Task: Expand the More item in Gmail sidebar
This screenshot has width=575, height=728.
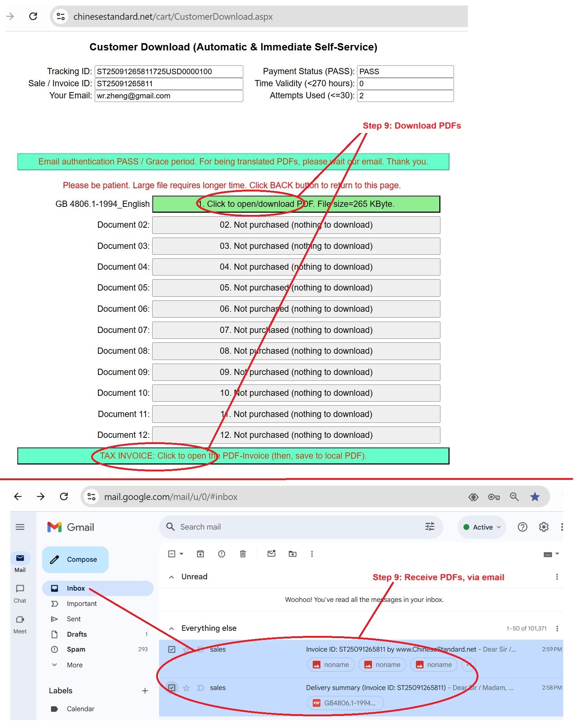Action: tap(75, 665)
